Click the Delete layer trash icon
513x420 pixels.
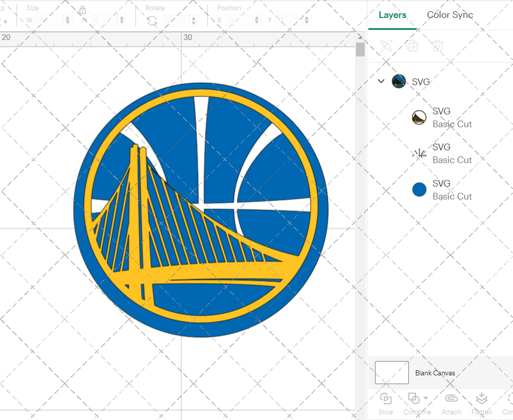coord(438,46)
